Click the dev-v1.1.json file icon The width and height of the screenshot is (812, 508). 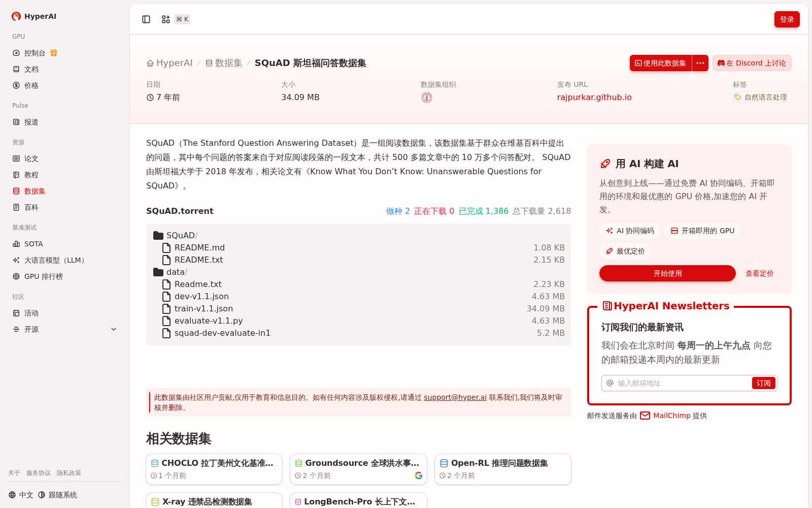[166, 296]
